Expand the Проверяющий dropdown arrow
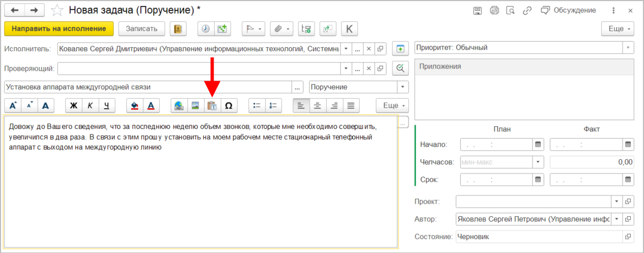The width and height of the screenshot is (644, 253). pyautogui.click(x=346, y=69)
